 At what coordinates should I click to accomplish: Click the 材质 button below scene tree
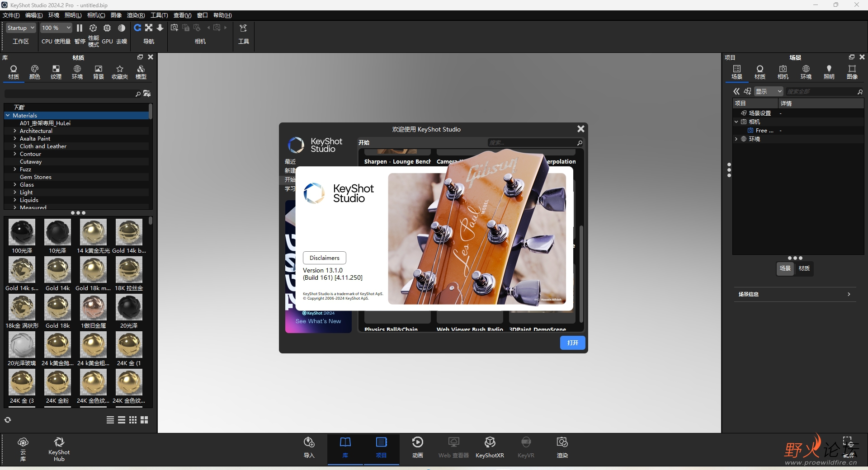pyautogui.click(x=804, y=268)
